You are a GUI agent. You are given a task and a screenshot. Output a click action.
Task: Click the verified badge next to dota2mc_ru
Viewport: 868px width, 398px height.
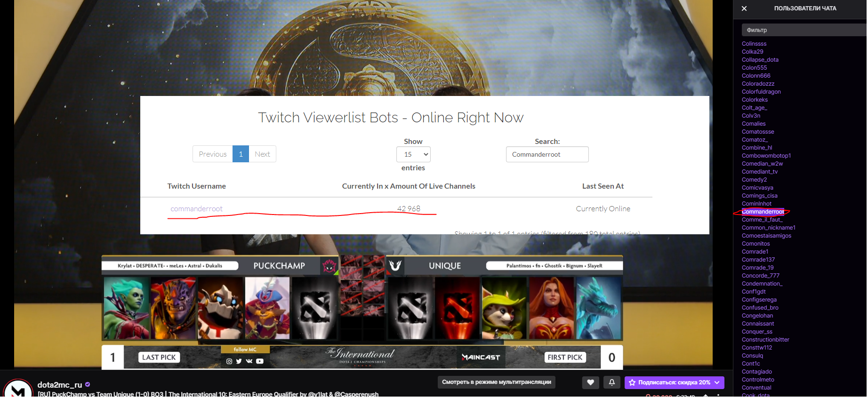[x=88, y=385]
